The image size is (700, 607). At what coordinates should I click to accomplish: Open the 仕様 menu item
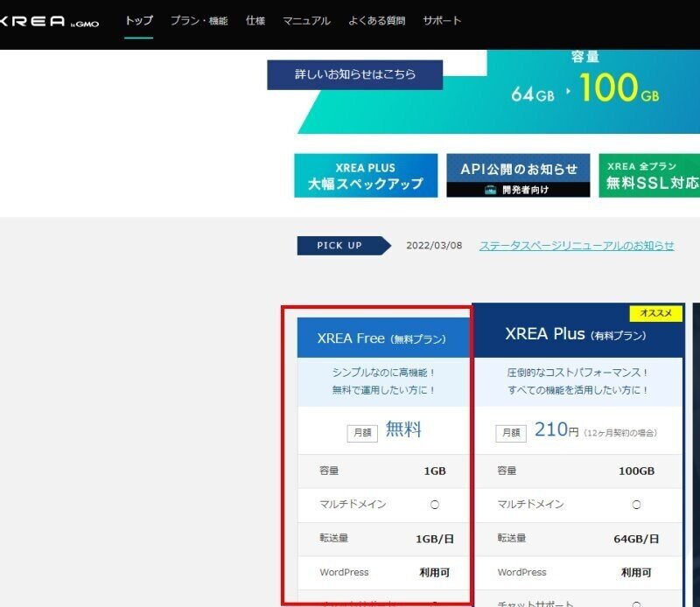click(255, 20)
